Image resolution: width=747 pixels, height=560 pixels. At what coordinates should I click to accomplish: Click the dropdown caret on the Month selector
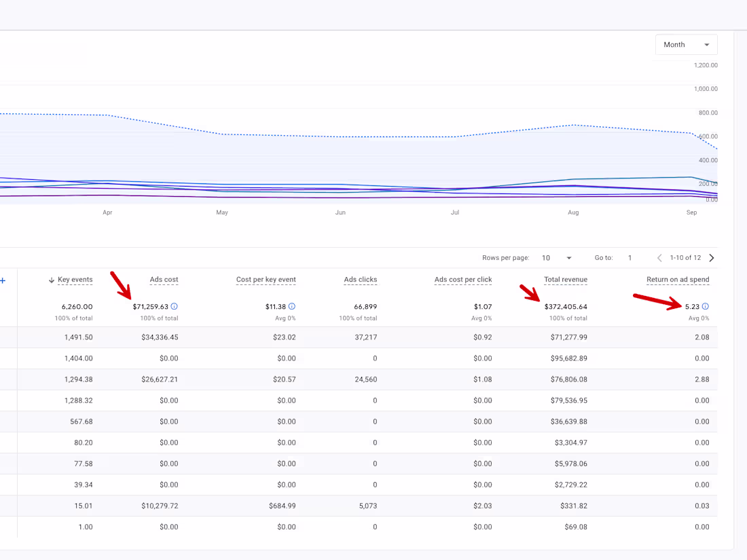[x=708, y=44]
